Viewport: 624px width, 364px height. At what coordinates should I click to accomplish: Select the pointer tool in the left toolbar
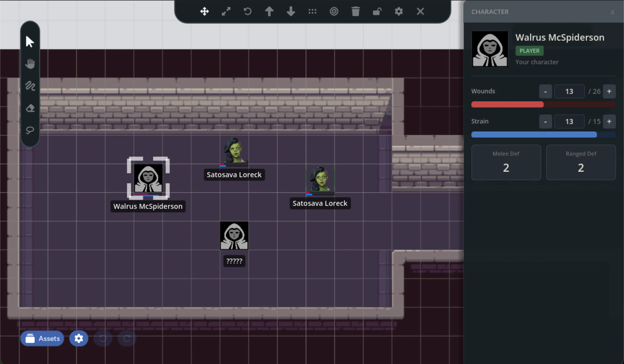30,42
